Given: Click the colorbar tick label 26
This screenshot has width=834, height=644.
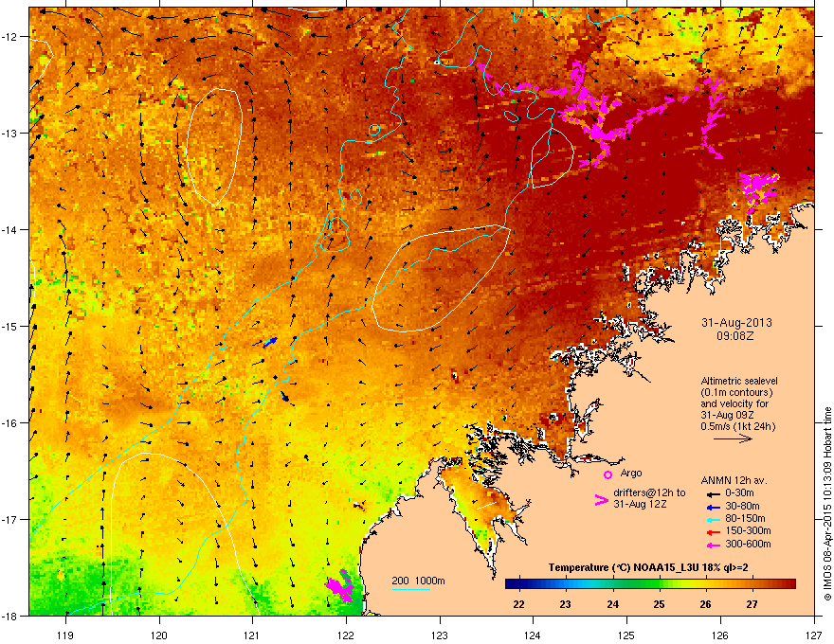Looking at the screenshot, I should pyautogui.click(x=706, y=604).
